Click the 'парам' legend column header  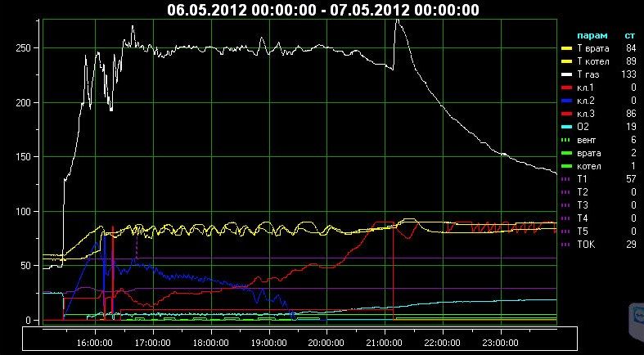click(x=592, y=36)
